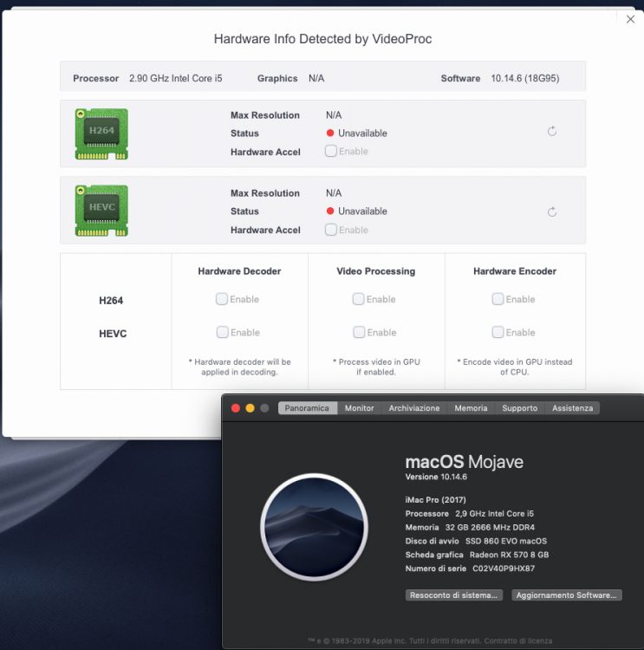Viewport: 644px width, 650px height.
Task: Click the Hardware Info Detected by VideoProc title
Action: pyautogui.click(x=322, y=39)
